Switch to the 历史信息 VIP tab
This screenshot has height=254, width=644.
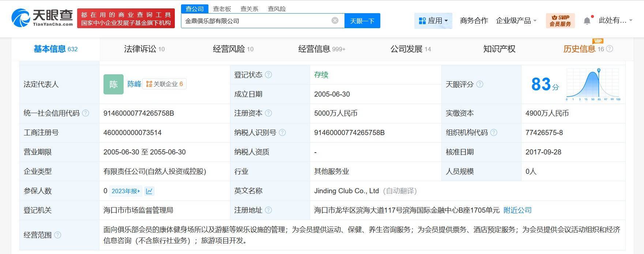pos(583,49)
